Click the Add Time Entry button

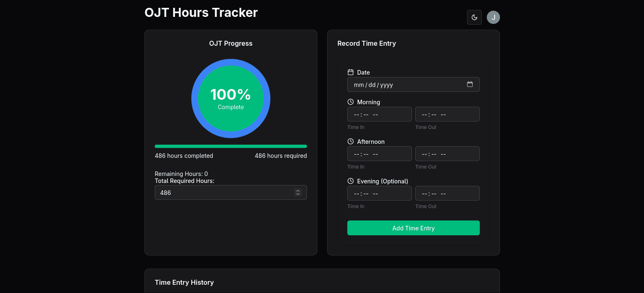coord(413,228)
